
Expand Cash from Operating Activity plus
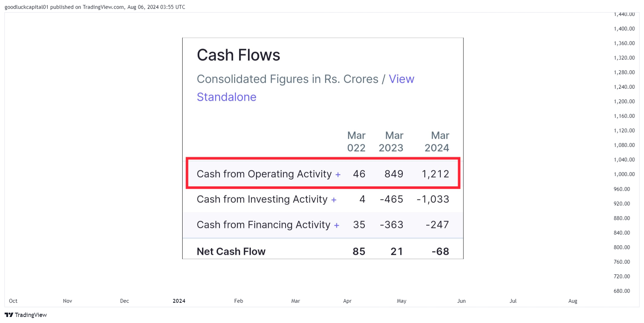(x=338, y=175)
